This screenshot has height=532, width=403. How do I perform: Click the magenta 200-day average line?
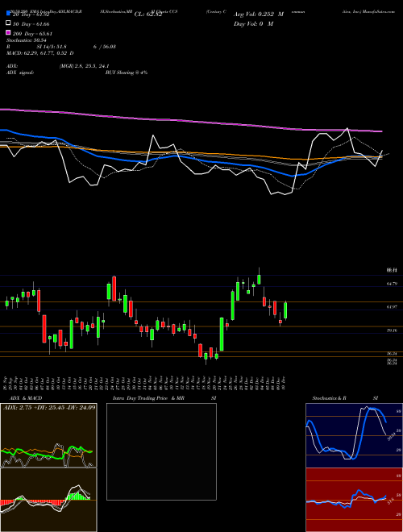click(190, 122)
